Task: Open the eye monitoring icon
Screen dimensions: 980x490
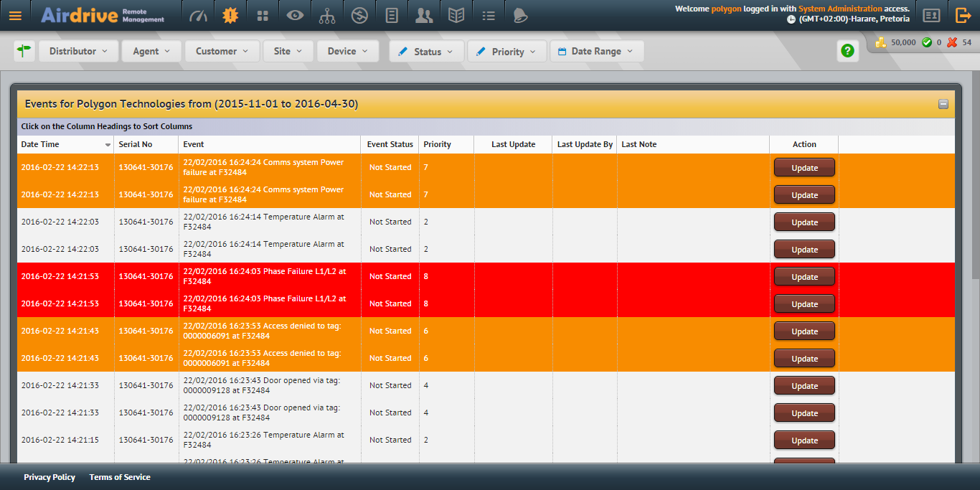Action: coord(295,15)
